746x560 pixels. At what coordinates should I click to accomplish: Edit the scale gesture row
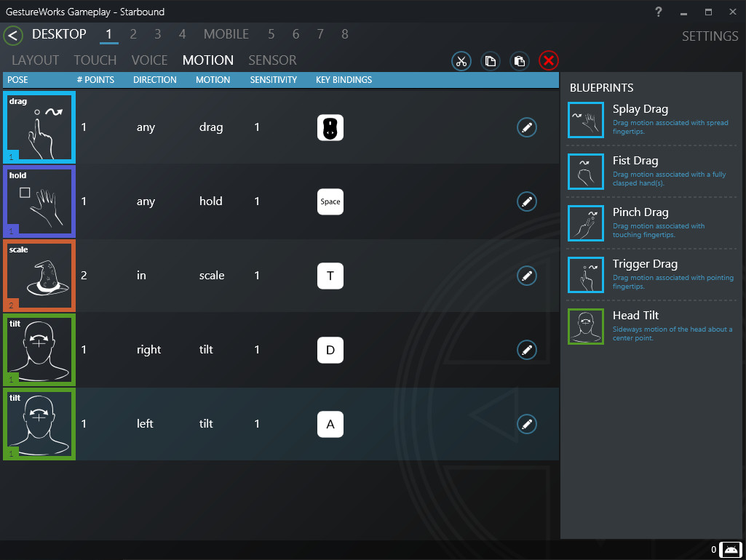click(x=527, y=276)
